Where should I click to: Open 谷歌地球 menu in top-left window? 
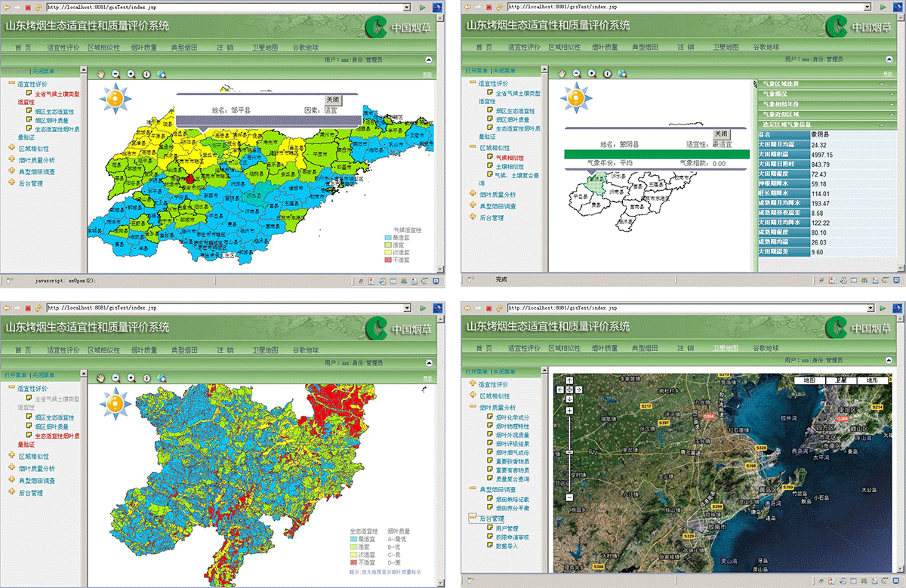coord(306,47)
